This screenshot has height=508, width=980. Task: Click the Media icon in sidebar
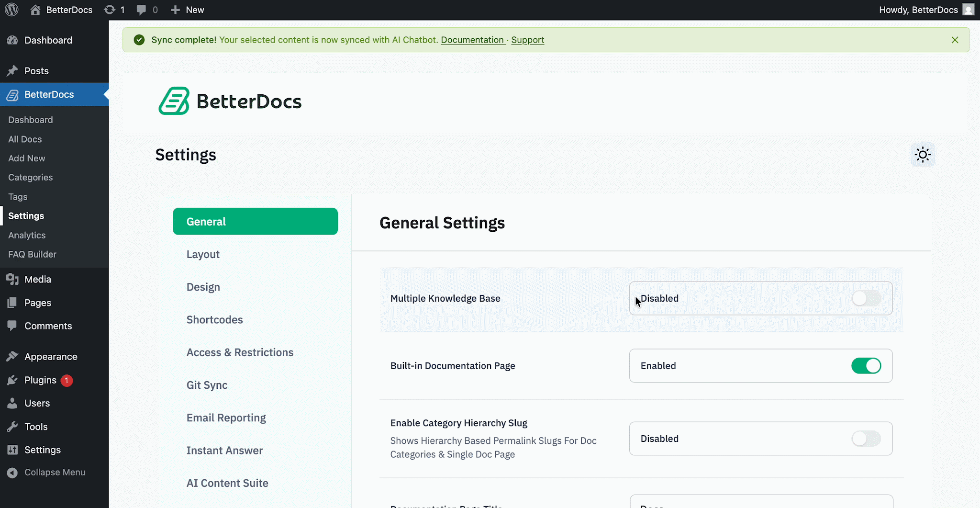12,279
